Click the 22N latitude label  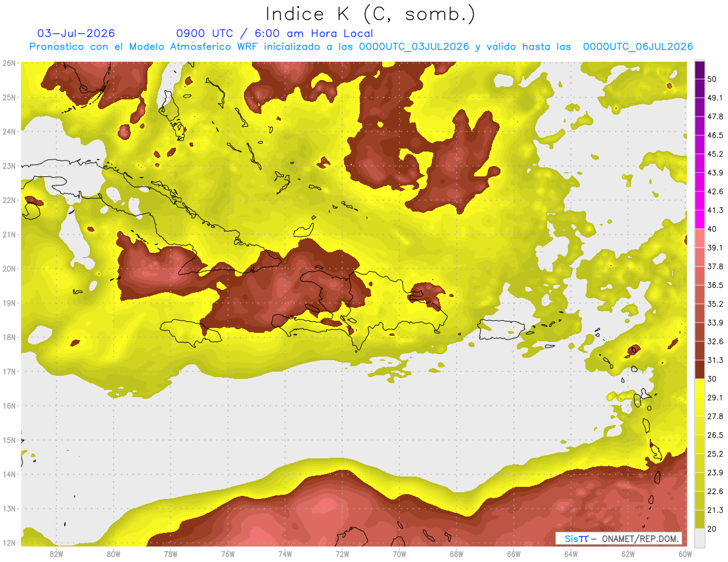(x=9, y=200)
